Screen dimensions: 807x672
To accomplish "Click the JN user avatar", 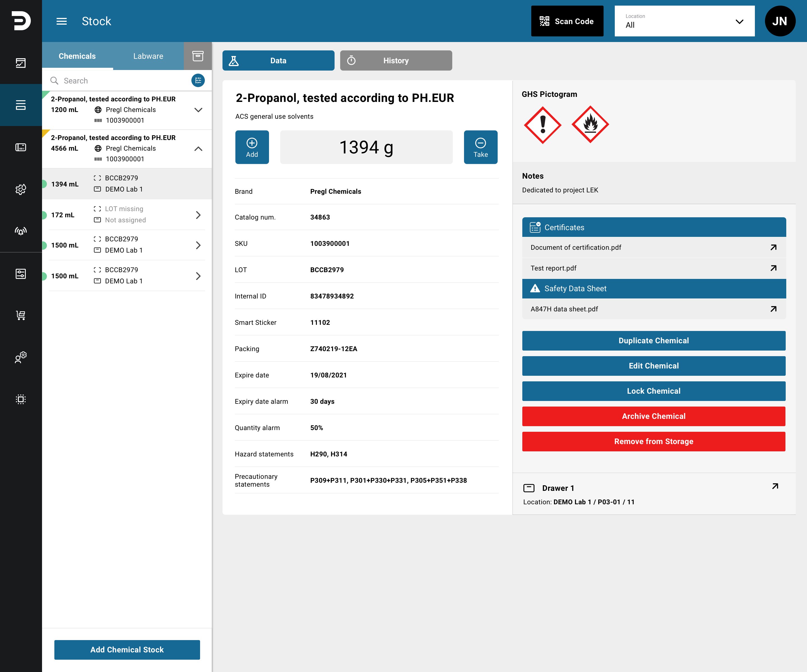I will (780, 21).
